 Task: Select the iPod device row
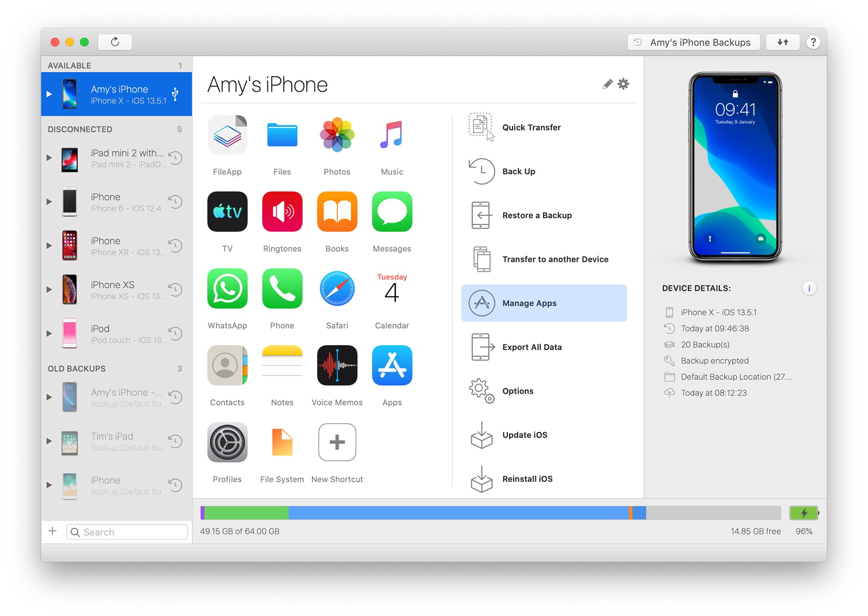[116, 333]
